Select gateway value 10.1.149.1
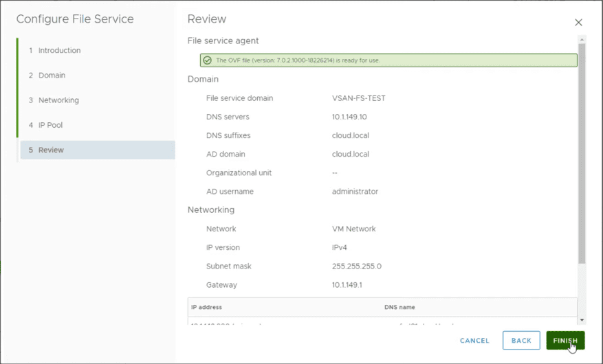This screenshot has width=603, height=364. (x=347, y=285)
